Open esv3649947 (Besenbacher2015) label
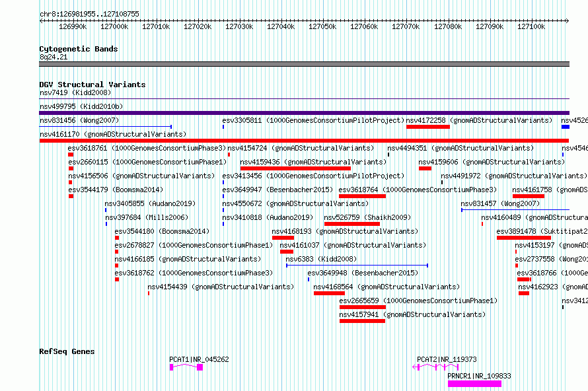This screenshot has width=588, height=391. (277, 190)
